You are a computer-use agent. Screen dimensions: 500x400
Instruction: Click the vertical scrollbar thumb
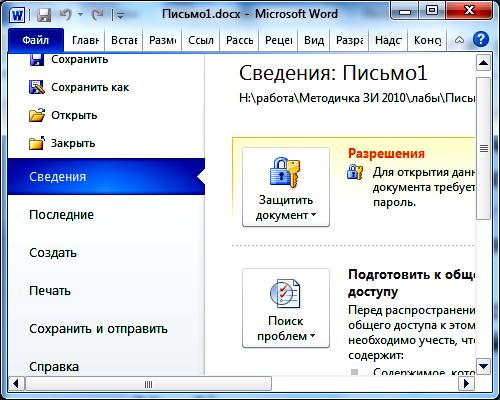[483, 148]
